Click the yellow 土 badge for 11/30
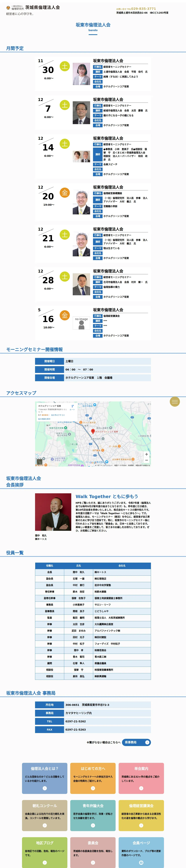186x868 pixels. pos(64,66)
